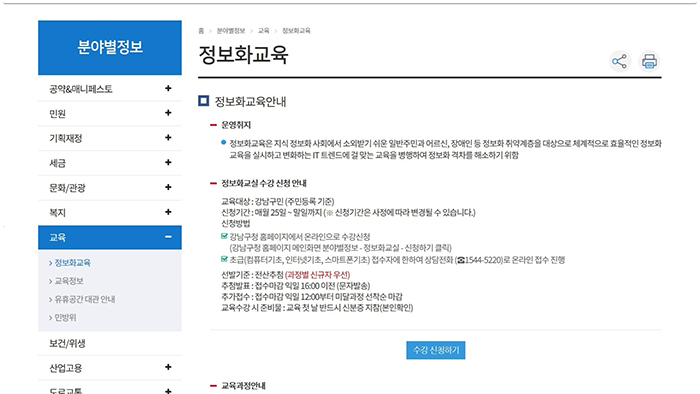The image size is (700, 394).
Task: Collapse the 교육 section minus icon
Action: tap(168, 237)
